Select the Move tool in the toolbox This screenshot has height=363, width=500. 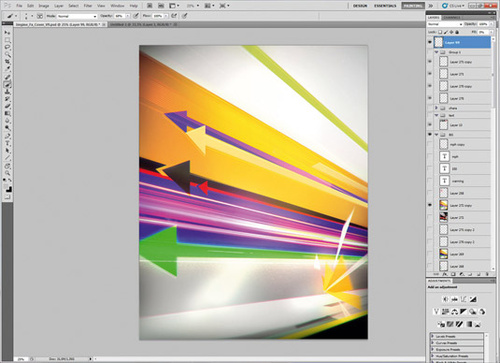[x=7, y=33]
